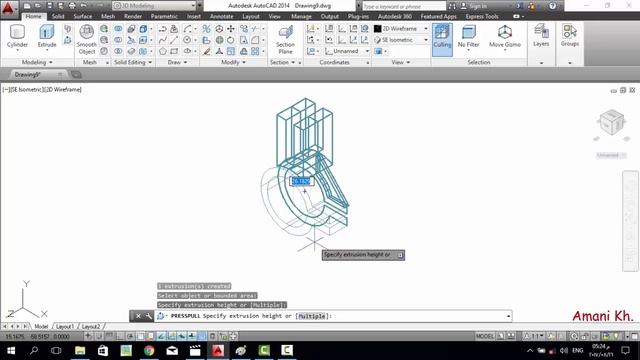
Task: Toggle Infer Constraints in status bar
Action: [x=89, y=336]
